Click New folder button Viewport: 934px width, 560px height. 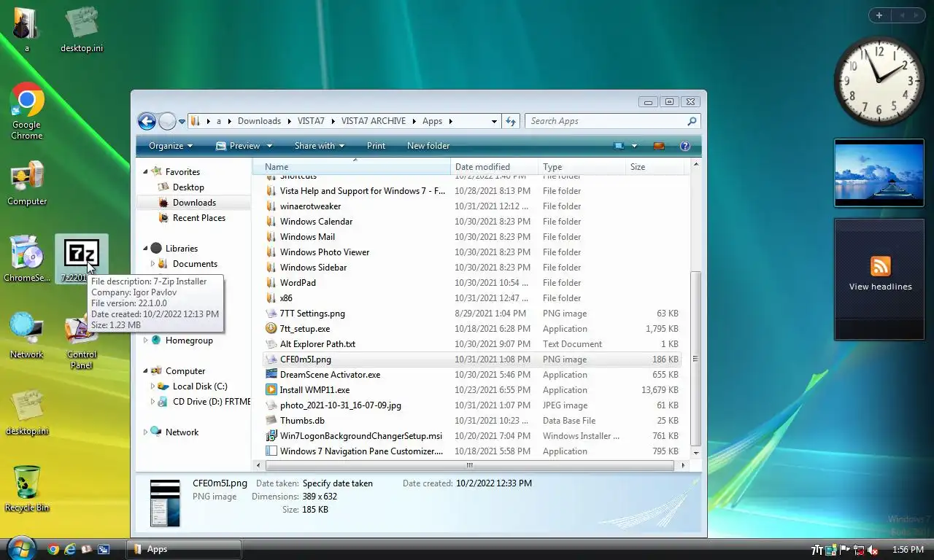pos(428,146)
